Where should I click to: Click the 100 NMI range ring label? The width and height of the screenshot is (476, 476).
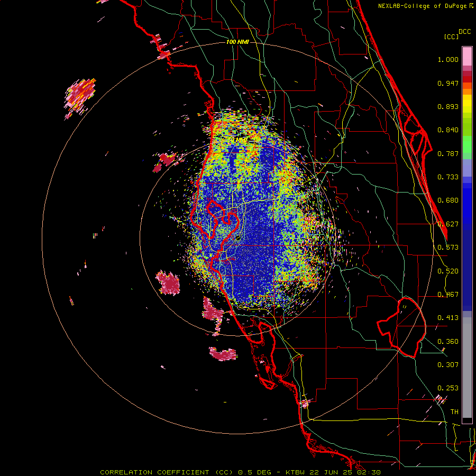(237, 42)
